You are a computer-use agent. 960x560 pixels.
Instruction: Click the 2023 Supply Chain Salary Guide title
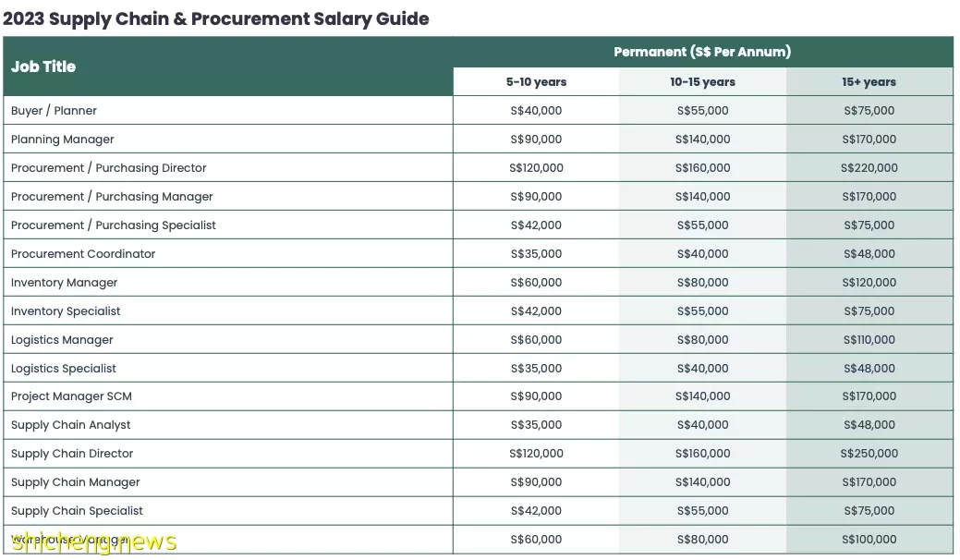(215, 19)
